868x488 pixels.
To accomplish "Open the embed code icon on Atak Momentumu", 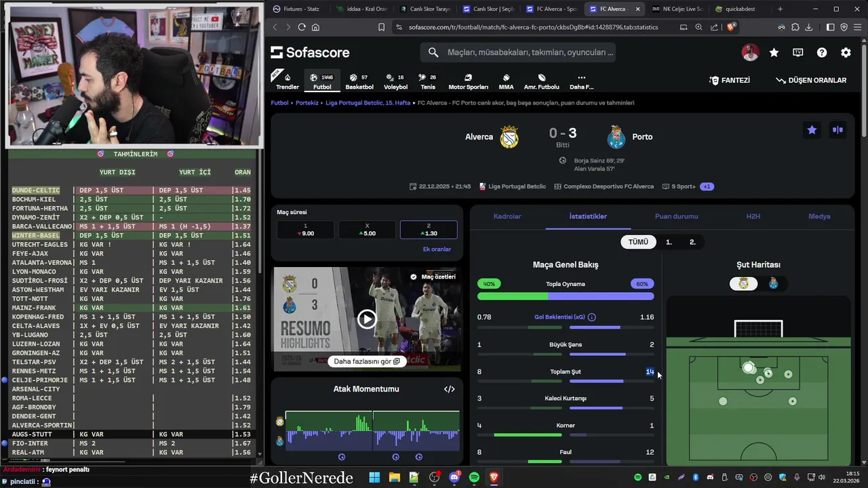I will tap(449, 389).
